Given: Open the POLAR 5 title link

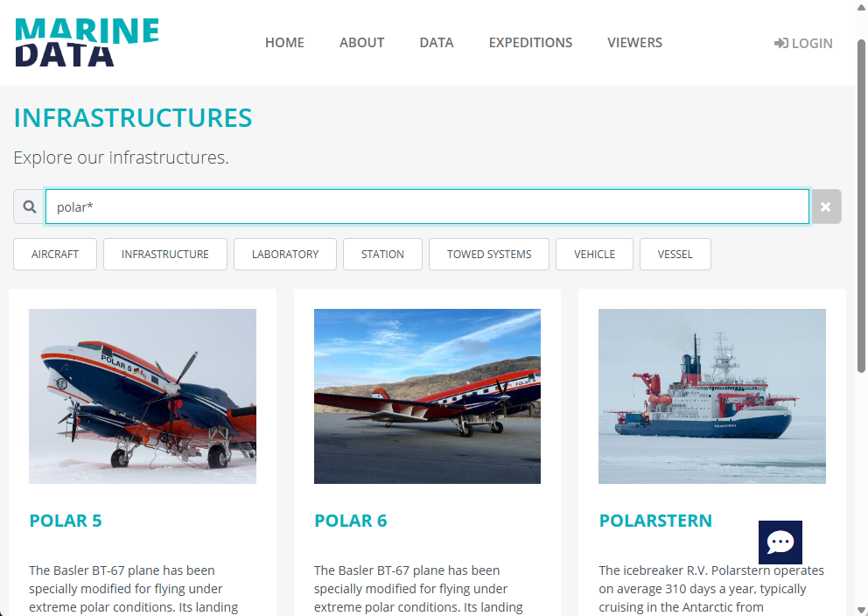Looking at the screenshot, I should click(66, 521).
